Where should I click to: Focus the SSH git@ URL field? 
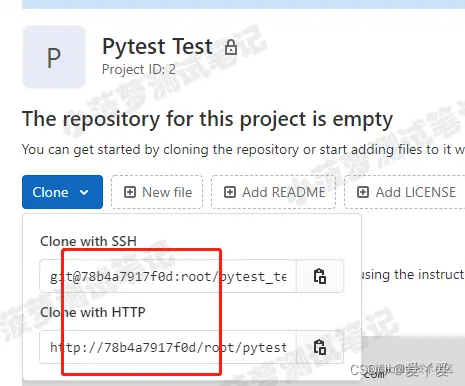168,276
